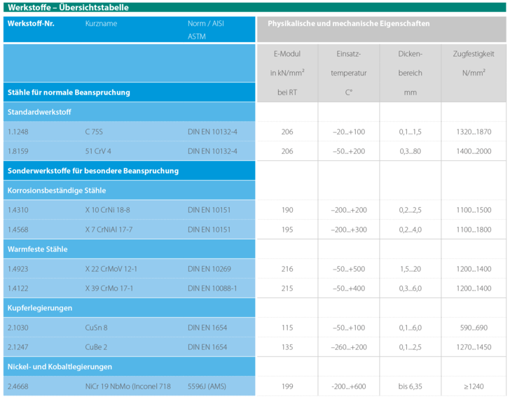The width and height of the screenshot is (510, 420).
Task: Click the 'Standardwerkstoff' subheading
Action: pyautogui.click(x=39, y=112)
